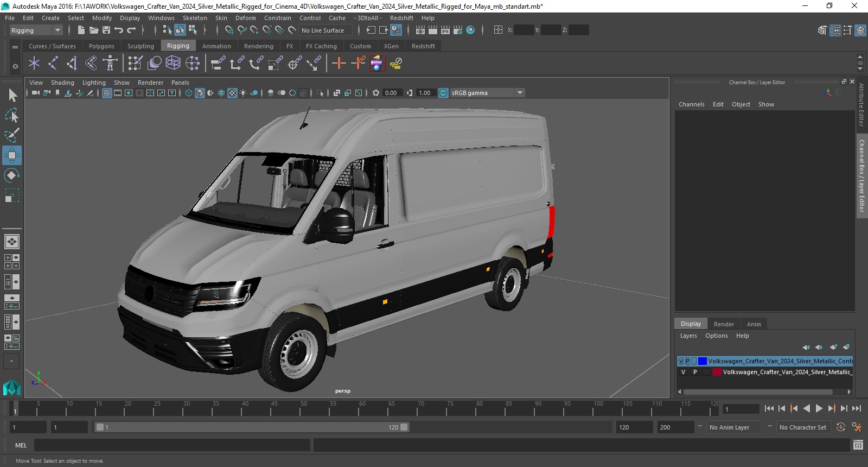This screenshot has height=467, width=868.
Task: Open a scene with folder icon
Action: pyautogui.click(x=94, y=30)
